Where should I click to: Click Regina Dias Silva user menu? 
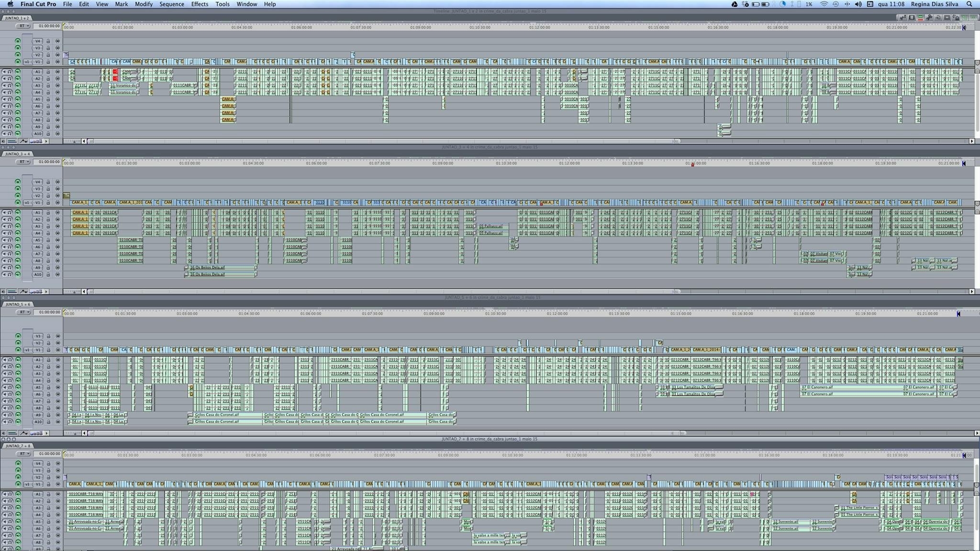[x=935, y=4]
